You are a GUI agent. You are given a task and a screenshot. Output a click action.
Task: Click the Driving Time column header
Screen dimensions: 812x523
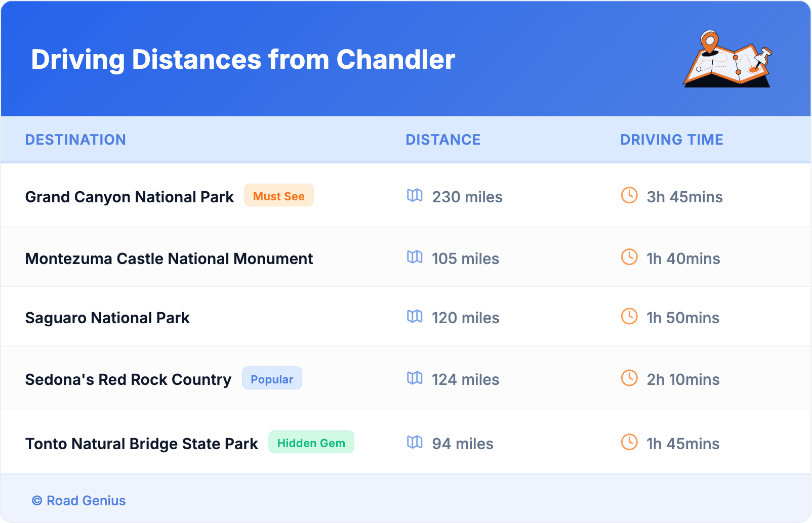[x=671, y=140]
